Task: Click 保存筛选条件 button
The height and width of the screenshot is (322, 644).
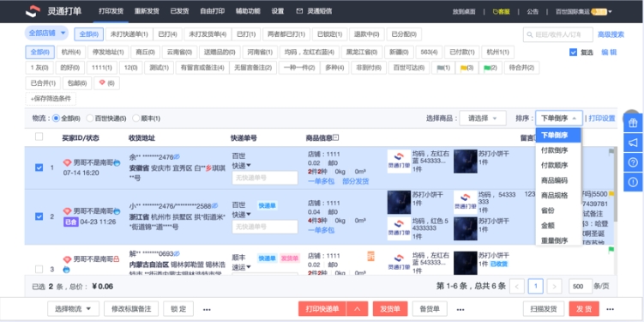Action: pyautogui.click(x=51, y=99)
